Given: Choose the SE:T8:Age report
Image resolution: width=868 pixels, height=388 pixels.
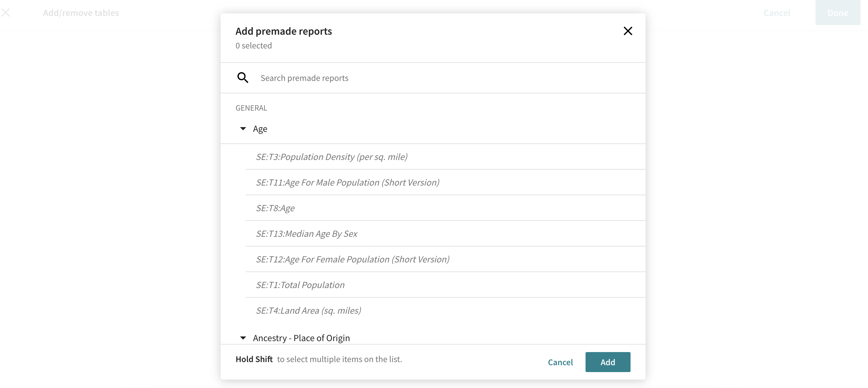Looking at the screenshot, I should point(275,208).
